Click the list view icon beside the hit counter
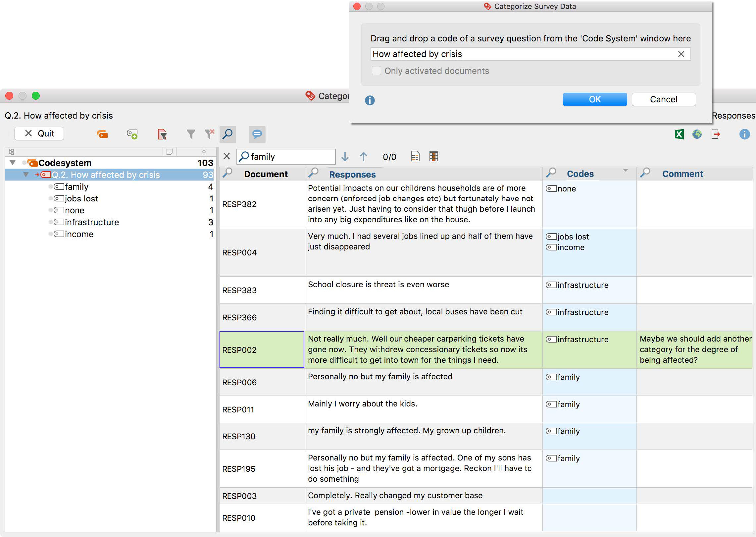Image resolution: width=756 pixels, height=537 pixels. coord(415,156)
